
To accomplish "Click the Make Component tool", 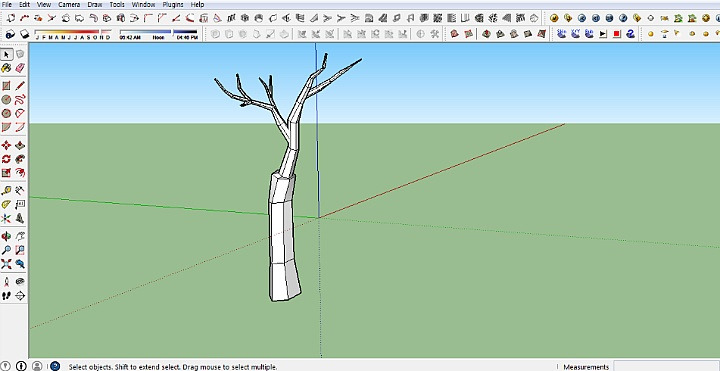I will pyautogui.click(x=20, y=55).
